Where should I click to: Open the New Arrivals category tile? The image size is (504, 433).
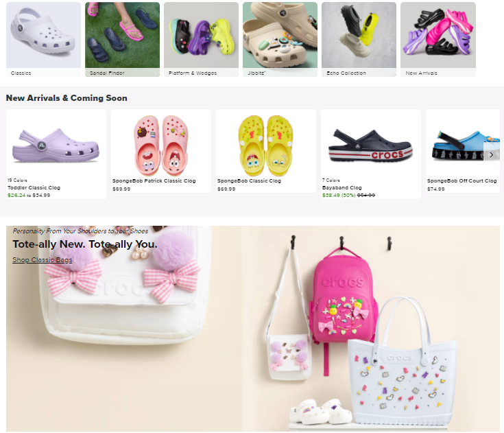tap(438, 39)
